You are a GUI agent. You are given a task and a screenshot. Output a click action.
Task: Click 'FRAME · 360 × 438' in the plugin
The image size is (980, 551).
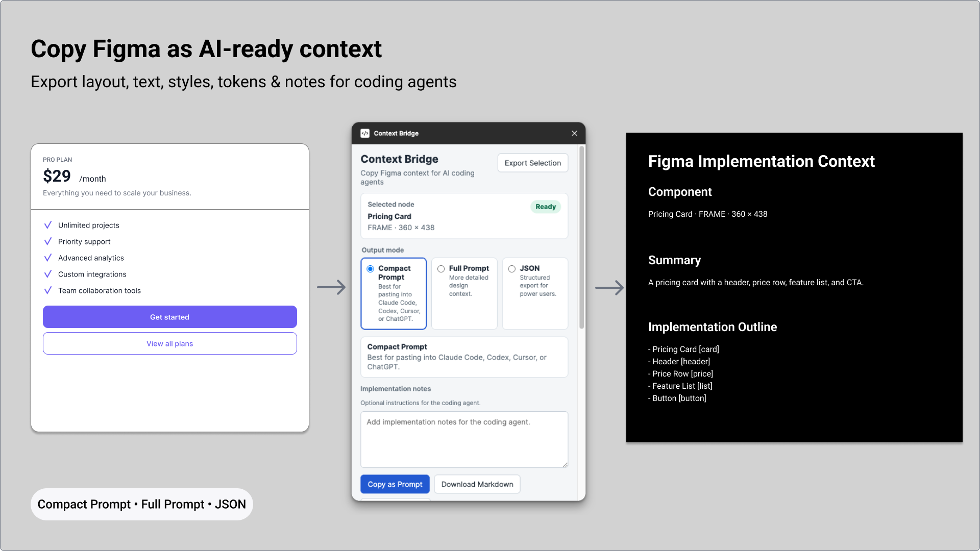point(401,228)
